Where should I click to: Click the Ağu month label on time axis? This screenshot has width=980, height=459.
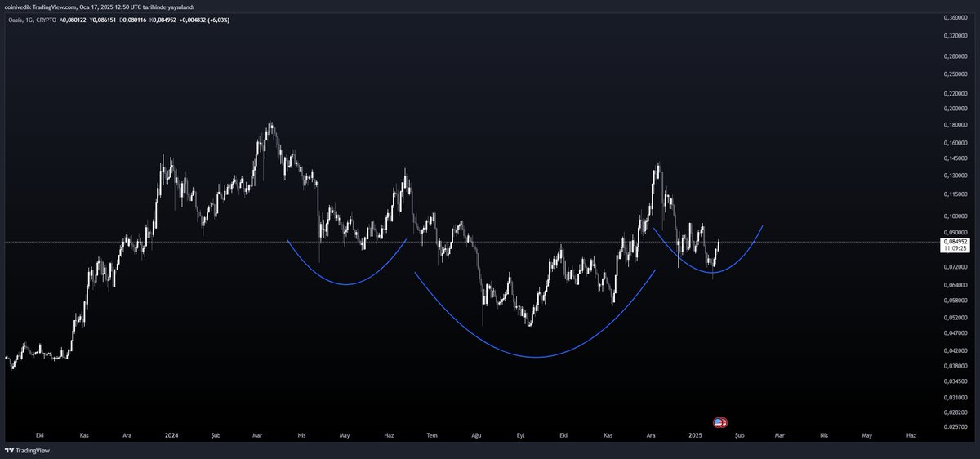coord(474,437)
